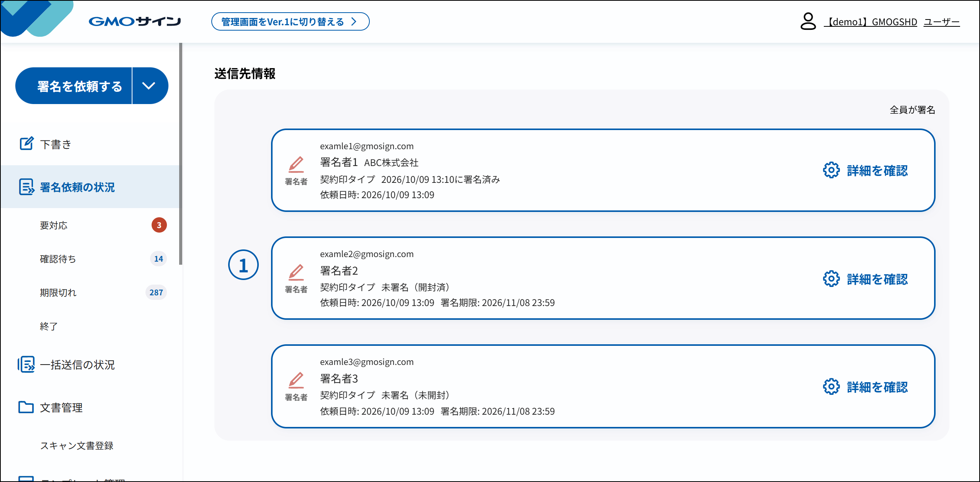
Task: Click the draft pencil icon beside 下書き
Action: [27, 143]
